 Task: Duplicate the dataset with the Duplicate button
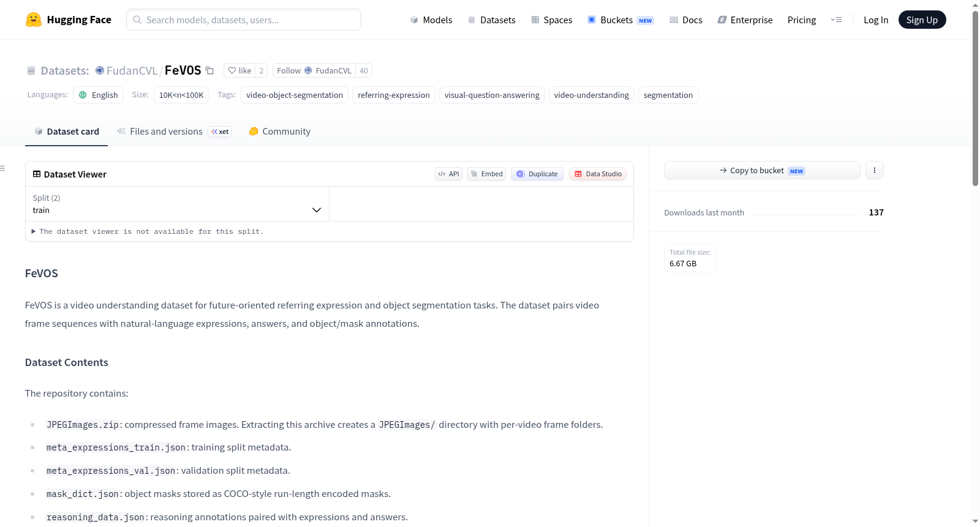pos(537,174)
